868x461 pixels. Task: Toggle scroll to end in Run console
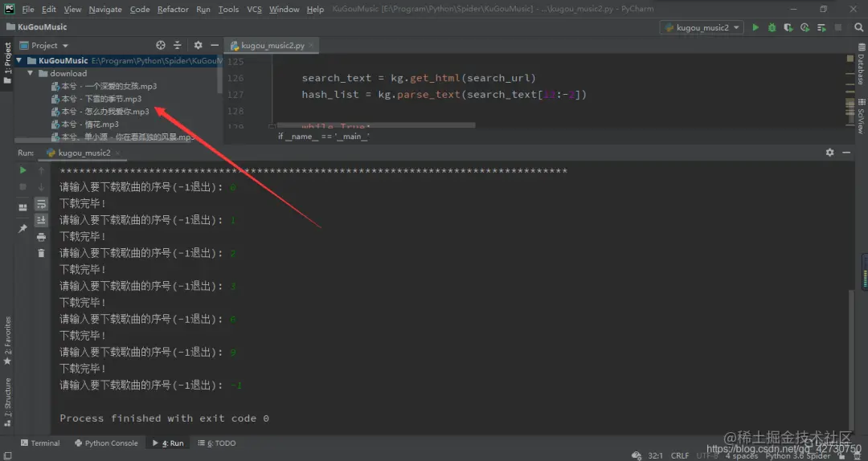pyautogui.click(x=41, y=220)
